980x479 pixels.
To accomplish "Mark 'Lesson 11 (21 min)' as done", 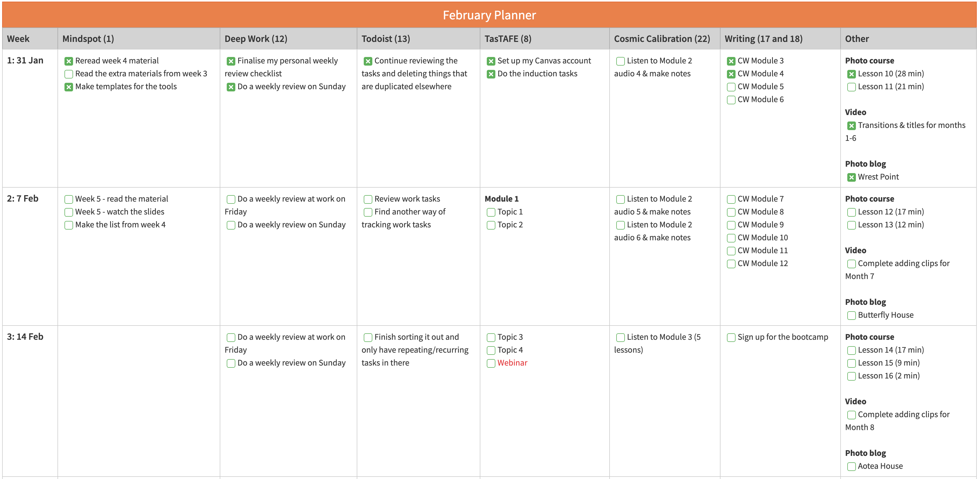I will tap(851, 87).
